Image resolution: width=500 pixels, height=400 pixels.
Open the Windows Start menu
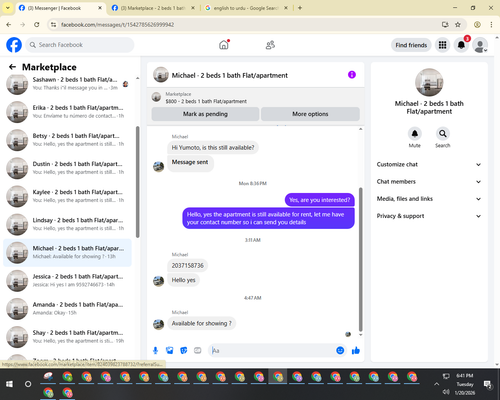(9, 384)
